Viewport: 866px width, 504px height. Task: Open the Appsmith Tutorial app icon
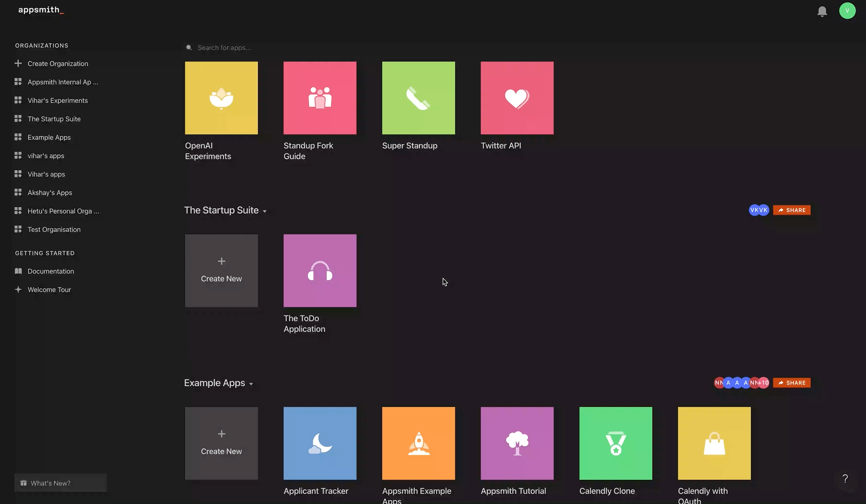[517, 443]
